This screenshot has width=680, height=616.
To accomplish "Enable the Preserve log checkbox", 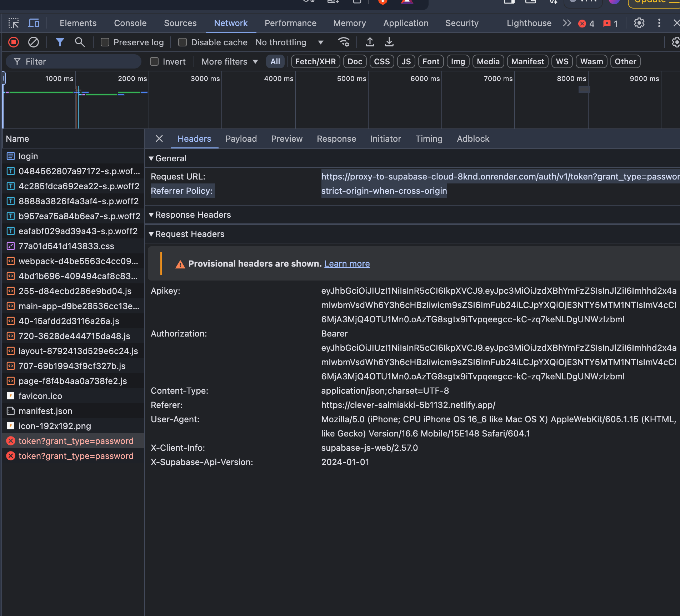I will [x=105, y=42].
